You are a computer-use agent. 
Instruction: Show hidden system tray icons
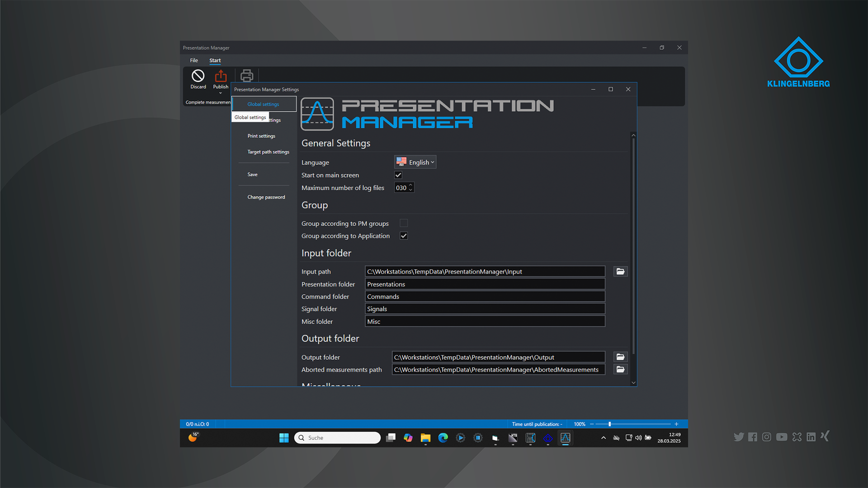click(604, 438)
